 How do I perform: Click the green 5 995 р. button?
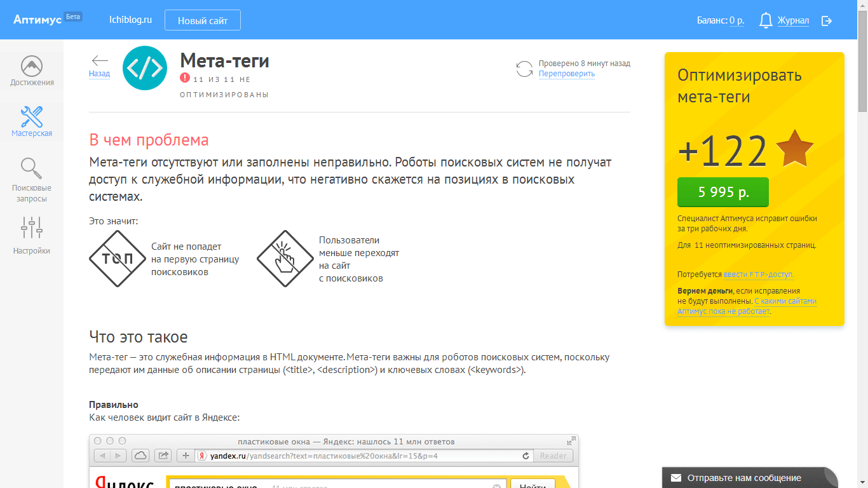pyautogui.click(x=723, y=192)
